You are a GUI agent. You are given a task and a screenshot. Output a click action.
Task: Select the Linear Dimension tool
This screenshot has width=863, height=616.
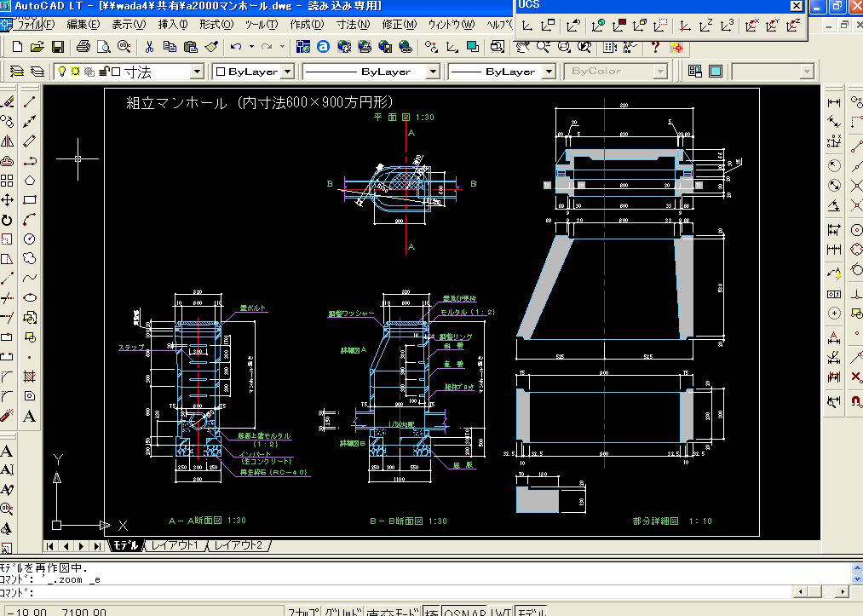pyautogui.click(x=834, y=102)
